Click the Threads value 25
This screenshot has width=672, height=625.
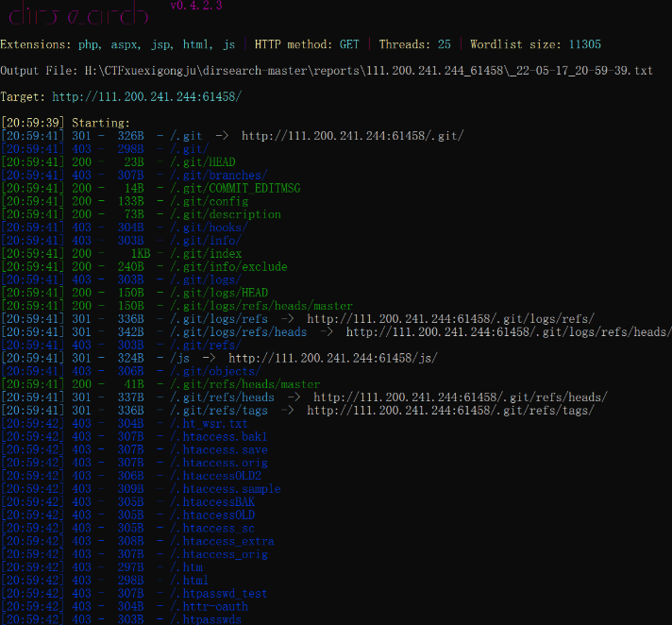point(445,44)
